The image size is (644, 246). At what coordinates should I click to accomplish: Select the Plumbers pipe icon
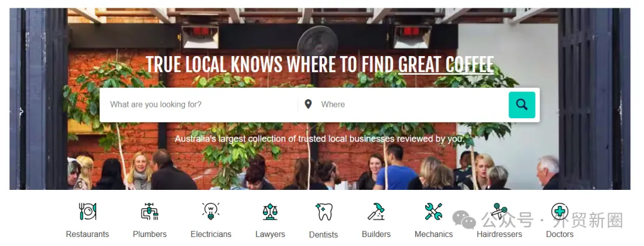coord(150,211)
